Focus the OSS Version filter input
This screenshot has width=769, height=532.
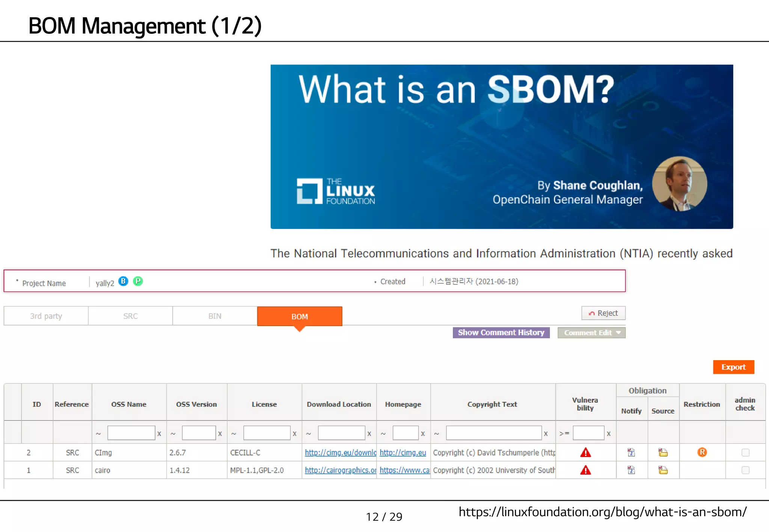199,433
